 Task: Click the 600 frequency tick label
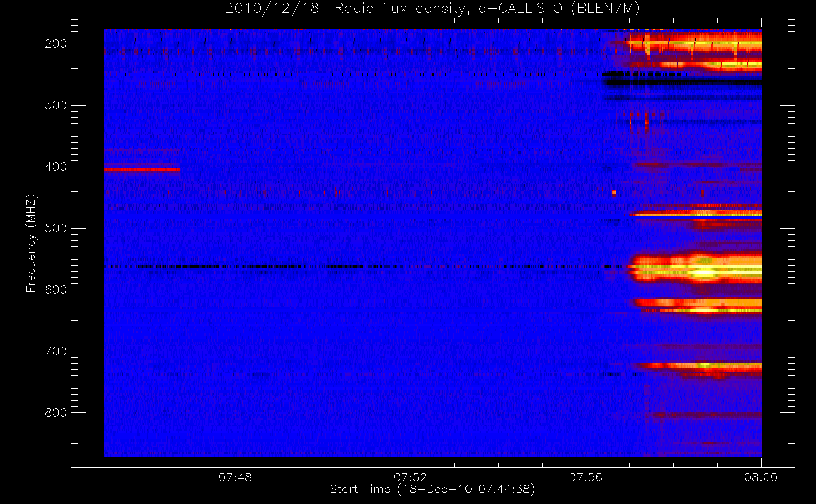click(x=55, y=290)
